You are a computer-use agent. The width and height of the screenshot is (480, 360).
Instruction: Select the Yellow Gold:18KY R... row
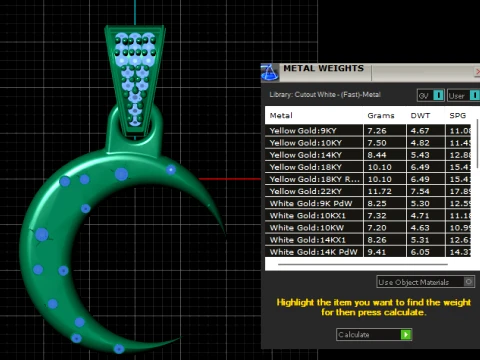368,179
